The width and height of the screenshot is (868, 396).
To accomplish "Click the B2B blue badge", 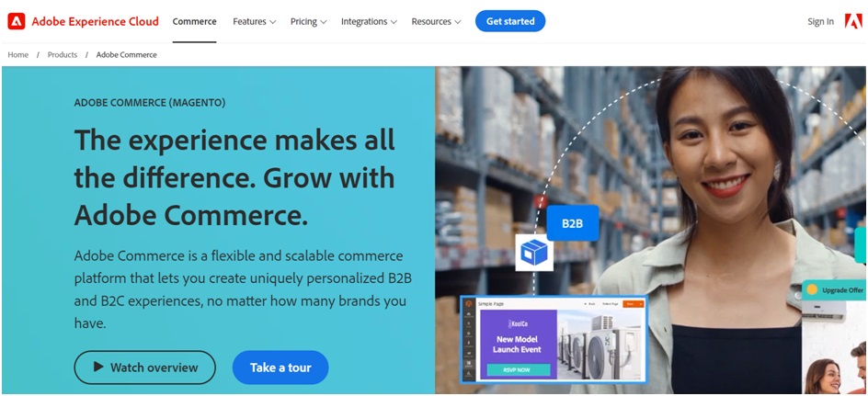I will pyautogui.click(x=573, y=223).
